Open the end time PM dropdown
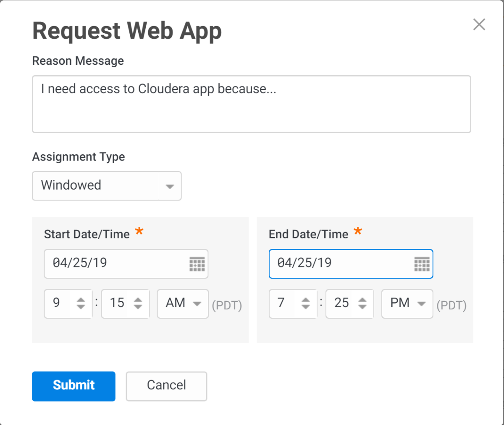504x425 pixels. pos(407,304)
